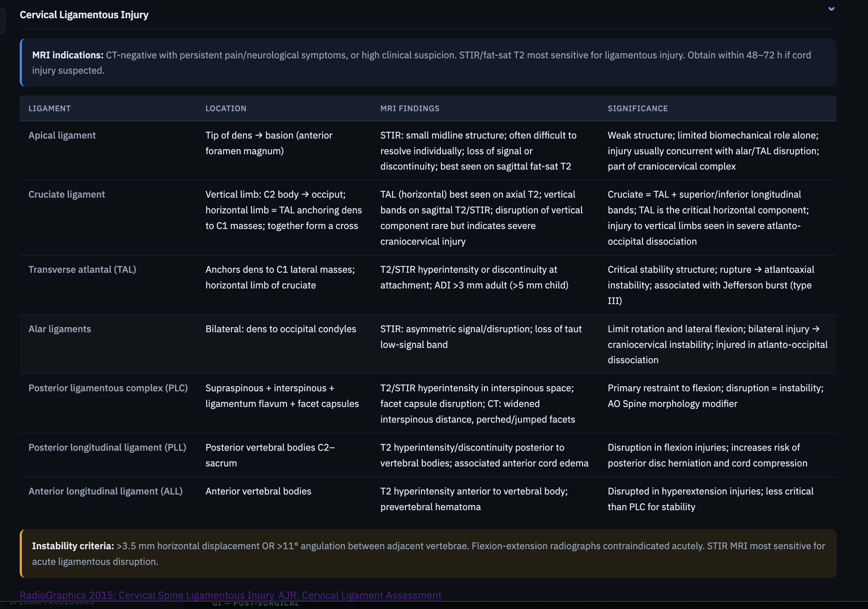Select Posterior longitudinal ligament (PLL) row label
868x609 pixels.
click(x=107, y=447)
